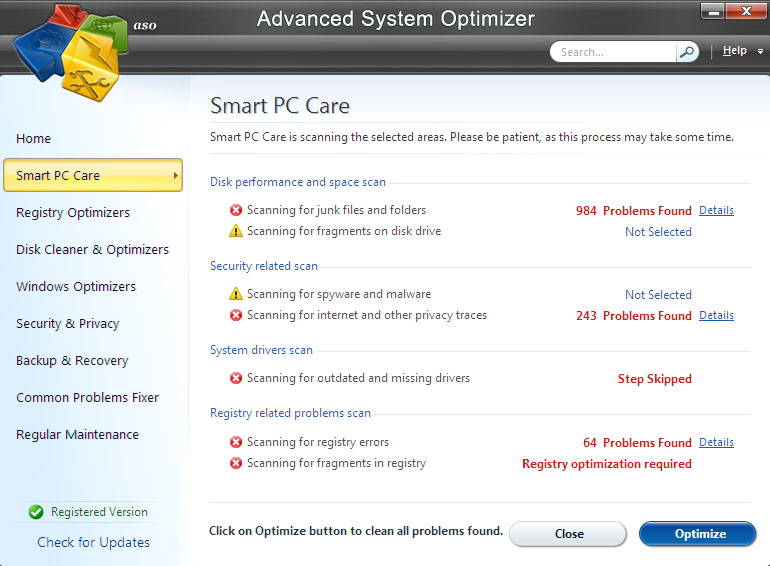770x566 pixels.
Task: Select Windows Optimizers in sidebar
Action: [76, 286]
